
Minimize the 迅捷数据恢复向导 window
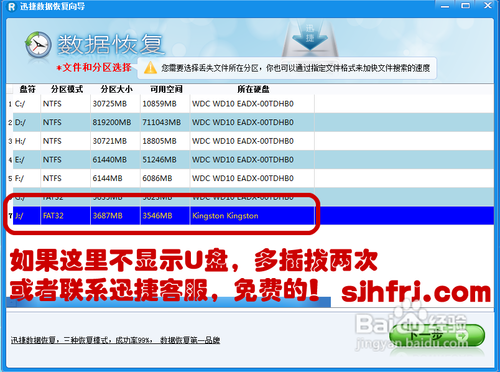point(445,6)
